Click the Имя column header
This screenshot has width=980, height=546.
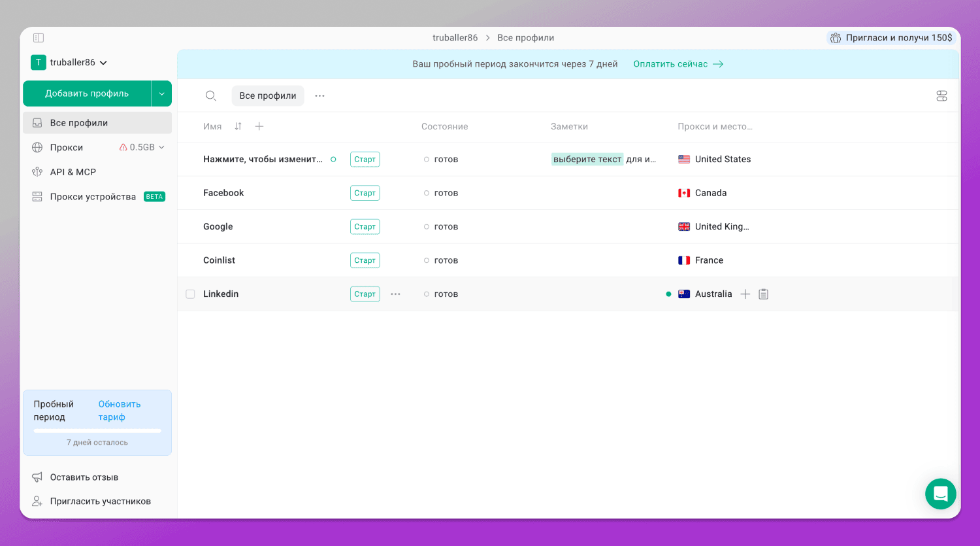coord(212,126)
